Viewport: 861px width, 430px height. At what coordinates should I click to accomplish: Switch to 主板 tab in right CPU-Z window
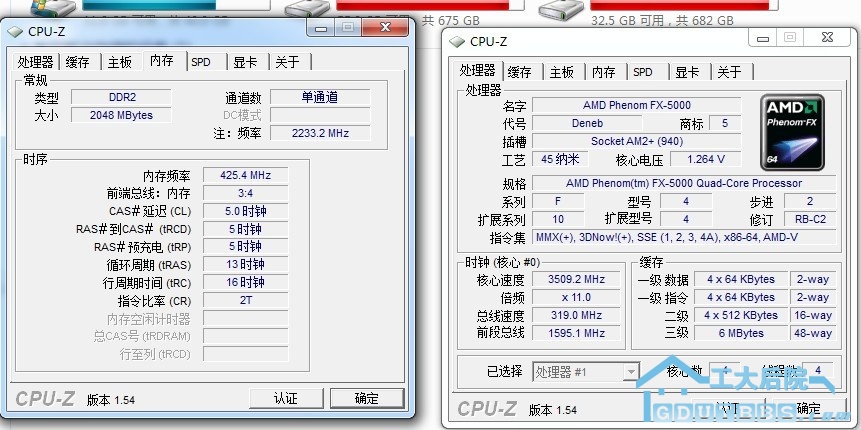click(x=562, y=72)
